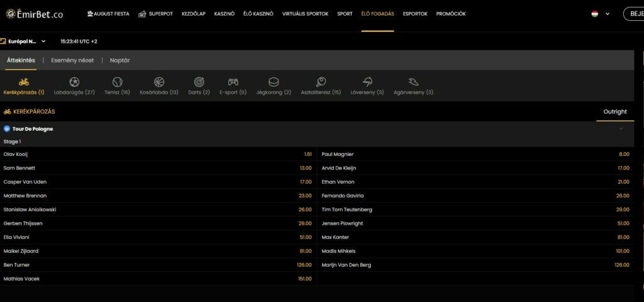Select the Tenisz tennis ball icon
This screenshot has height=302, width=644.
[x=117, y=82]
